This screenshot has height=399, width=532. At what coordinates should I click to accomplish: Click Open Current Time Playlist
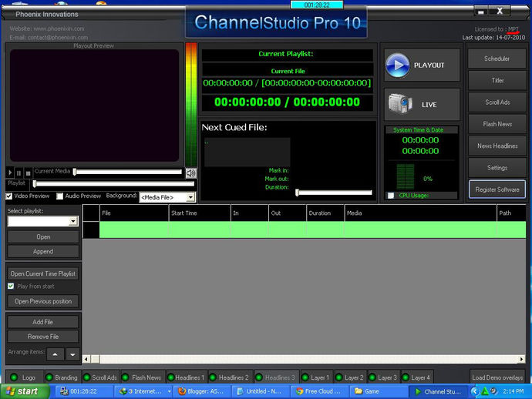43,273
